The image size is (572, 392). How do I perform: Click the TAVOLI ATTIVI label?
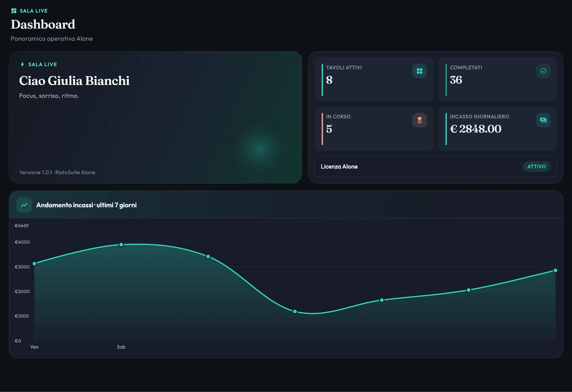344,67
